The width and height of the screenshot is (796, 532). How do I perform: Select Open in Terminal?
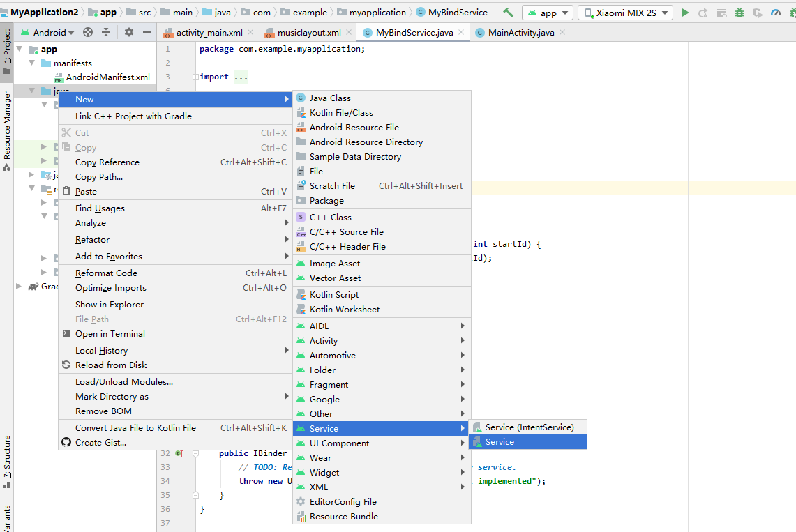[176, 334]
